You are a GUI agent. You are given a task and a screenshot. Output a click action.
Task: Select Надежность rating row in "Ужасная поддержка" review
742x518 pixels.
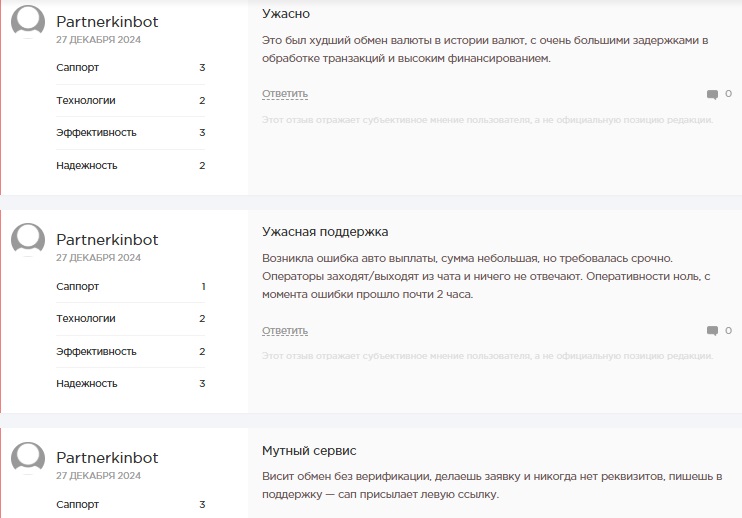click(x=130, y=384)
